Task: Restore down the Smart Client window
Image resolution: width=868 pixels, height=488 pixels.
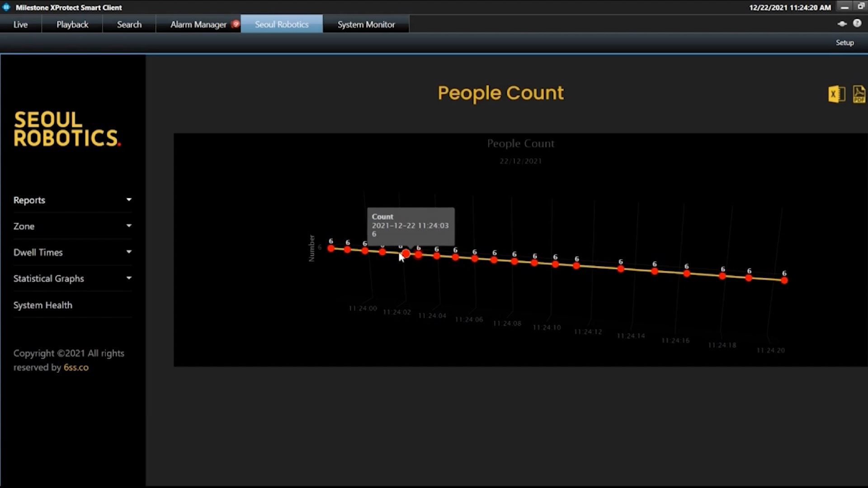Action: [861, 7]
